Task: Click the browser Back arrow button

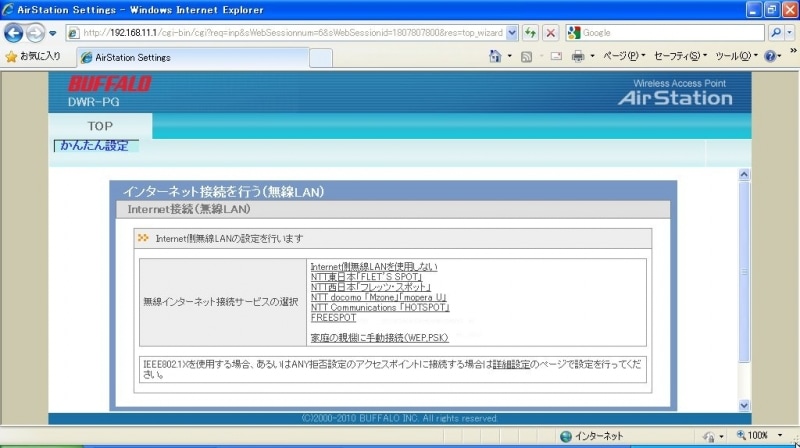Action: click(13, 33)
